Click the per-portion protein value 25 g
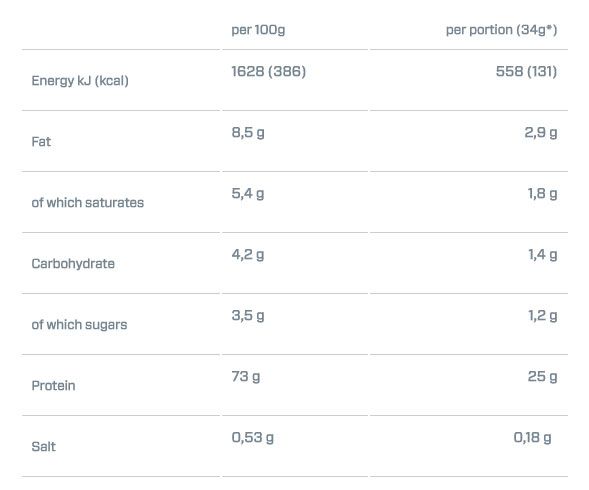This screenshot has height=490, width=589. 542,377
